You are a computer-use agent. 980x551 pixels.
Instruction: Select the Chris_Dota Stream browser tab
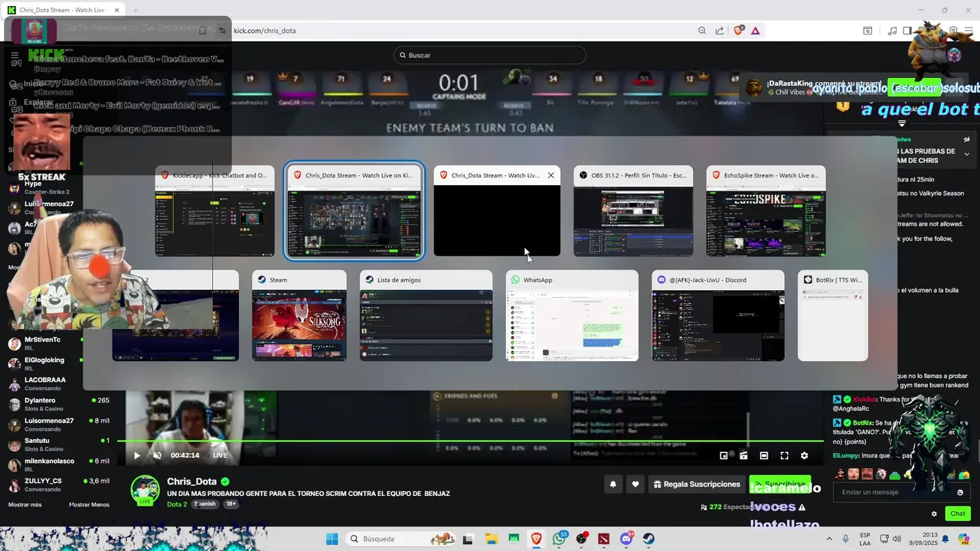click(63, 11)
